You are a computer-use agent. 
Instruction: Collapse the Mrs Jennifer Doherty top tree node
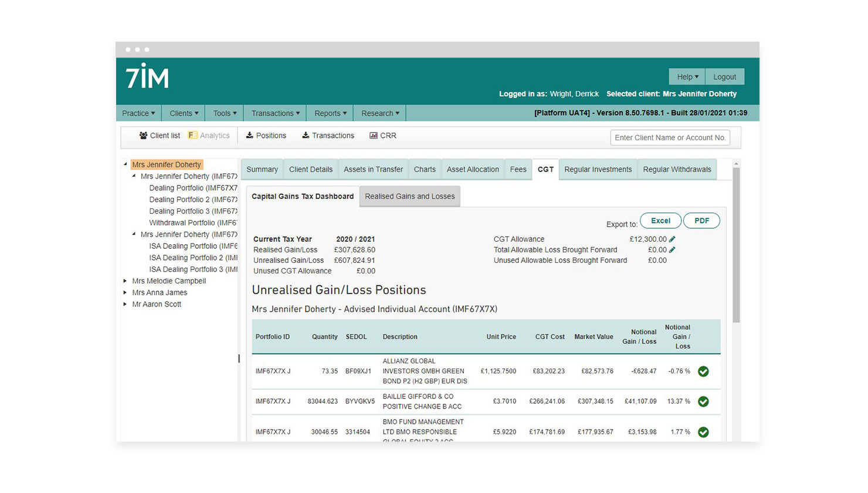[126, 164]
